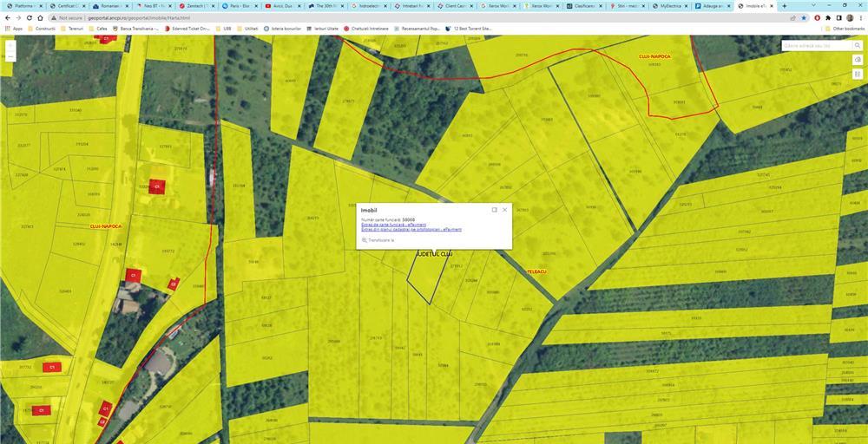Open the 'Edenred Ticket On' bookmark
This screenshot has width=868, height=444.
pyautogui.click(x=187, y=29)
